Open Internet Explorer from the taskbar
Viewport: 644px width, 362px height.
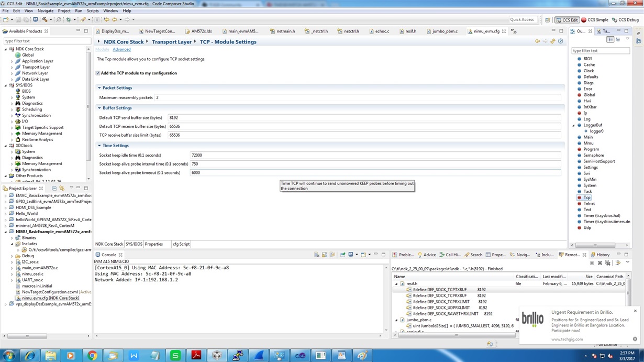pos(30,355)
